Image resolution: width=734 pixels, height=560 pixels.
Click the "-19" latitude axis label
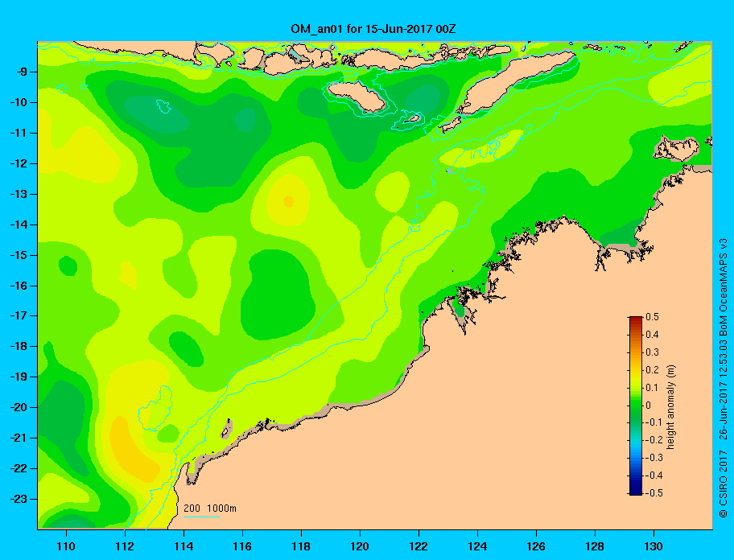(x=19, y=377)
